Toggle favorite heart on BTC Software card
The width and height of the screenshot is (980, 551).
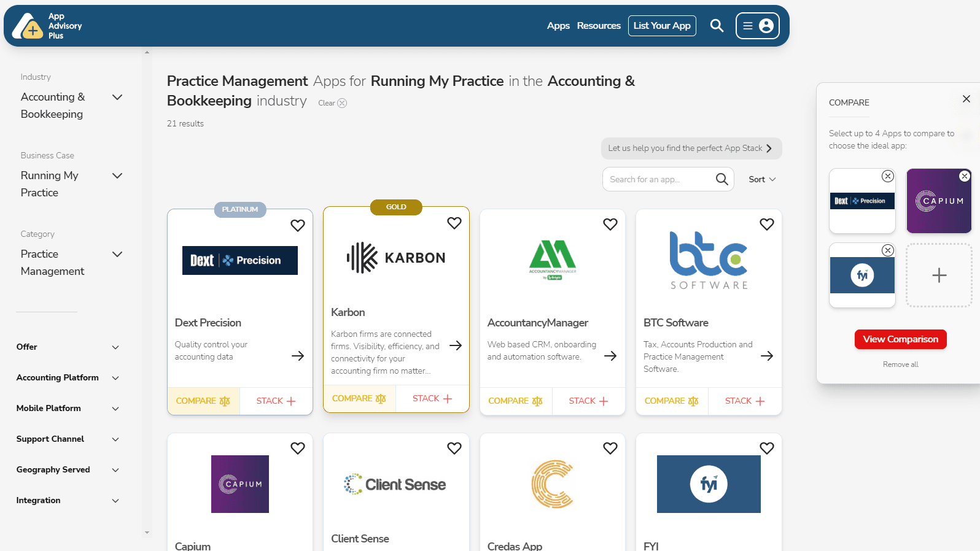(x=767, y=225)
